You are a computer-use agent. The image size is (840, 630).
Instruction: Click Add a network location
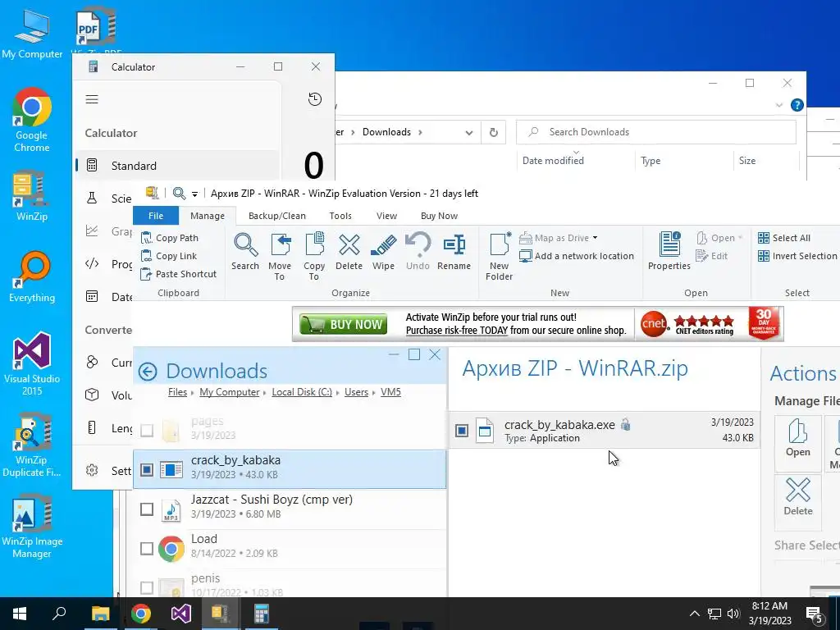click(577, 256)
